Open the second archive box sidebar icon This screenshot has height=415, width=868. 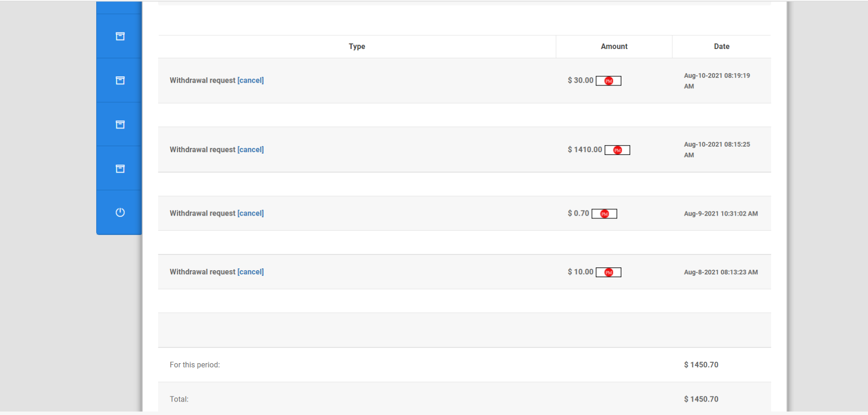[x=120, y=81]
